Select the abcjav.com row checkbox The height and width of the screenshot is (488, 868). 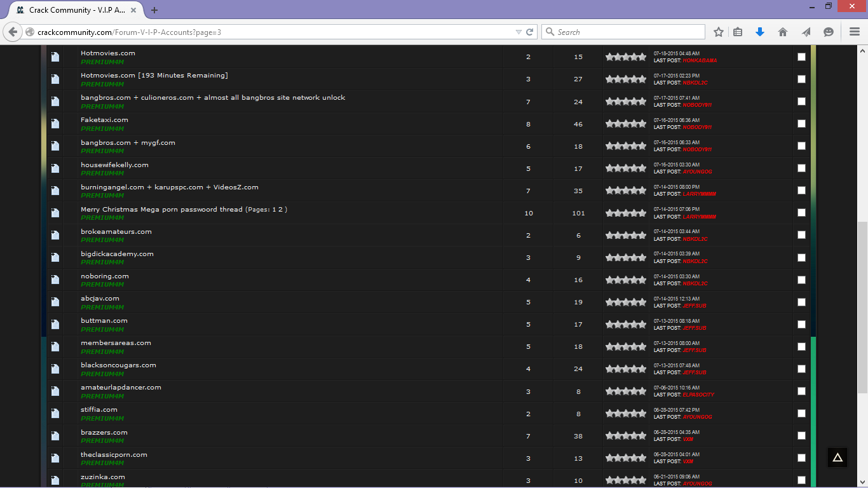click(x=801, y=302)
